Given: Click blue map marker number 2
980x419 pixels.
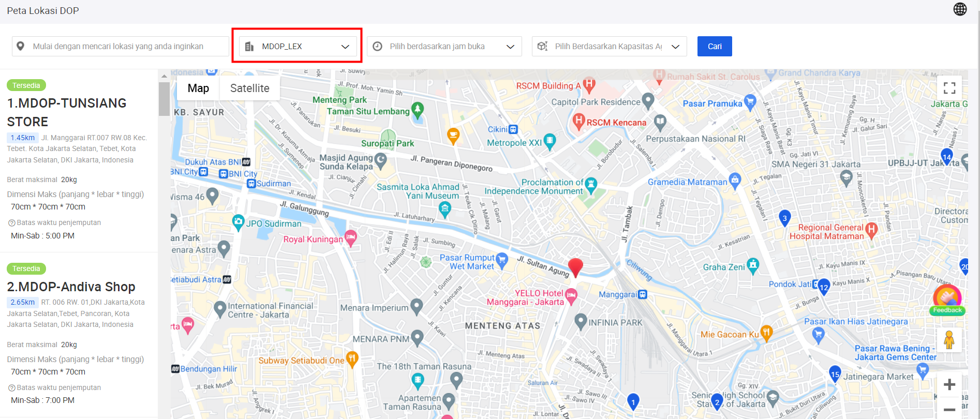Looking at the screenshot, I should (x=717, y=402).
